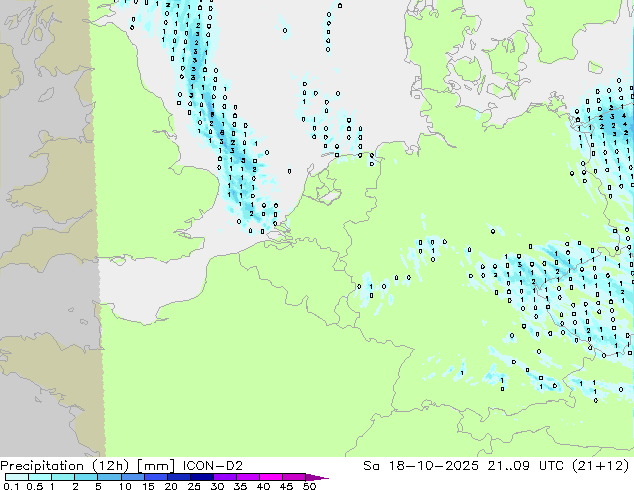Click the '0.1' legend value
The height and width of the screenshot is (490, 634).
pos(11,486)
